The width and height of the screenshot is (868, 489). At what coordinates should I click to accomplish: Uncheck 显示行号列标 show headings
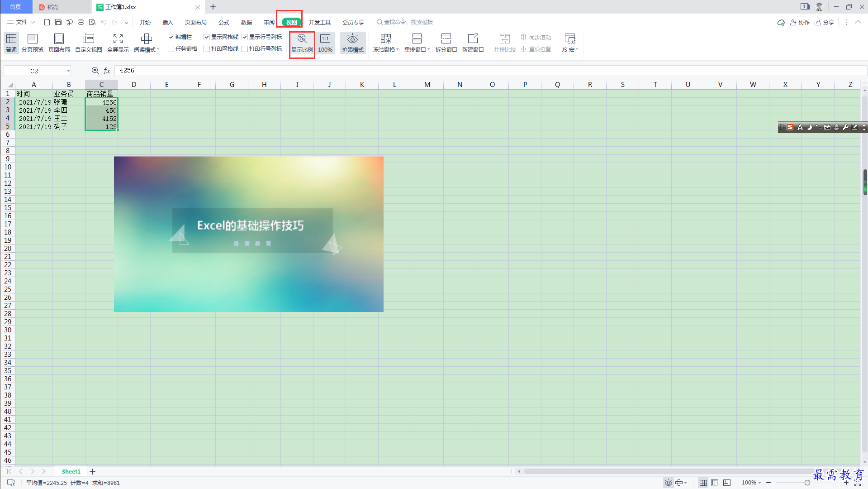click(245, 37)
